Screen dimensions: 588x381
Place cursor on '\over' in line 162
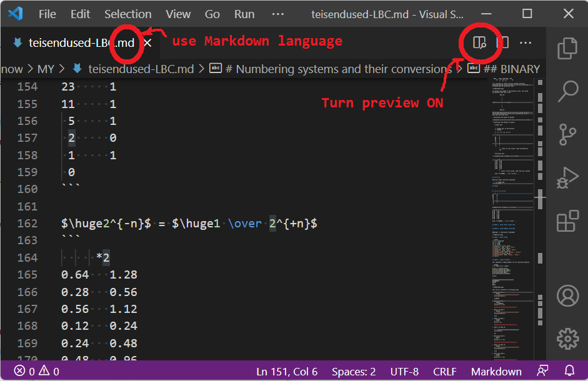[x=244, y=224]
